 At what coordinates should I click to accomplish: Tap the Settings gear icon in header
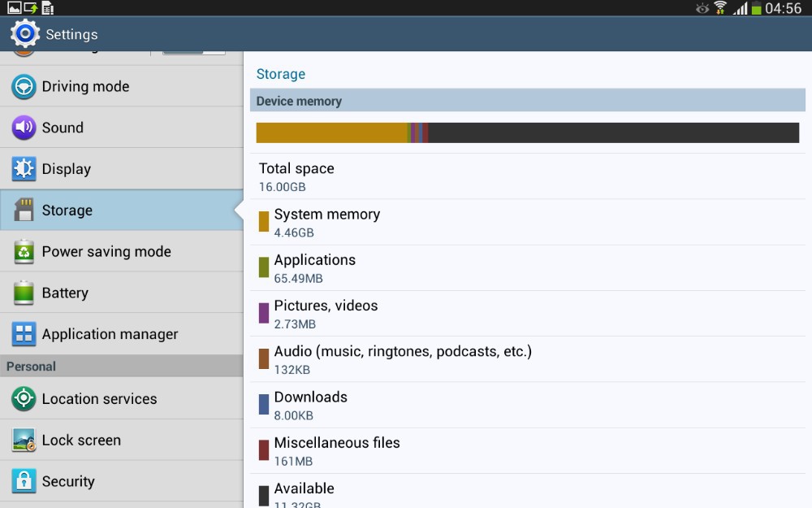click(x=24, y=33)
